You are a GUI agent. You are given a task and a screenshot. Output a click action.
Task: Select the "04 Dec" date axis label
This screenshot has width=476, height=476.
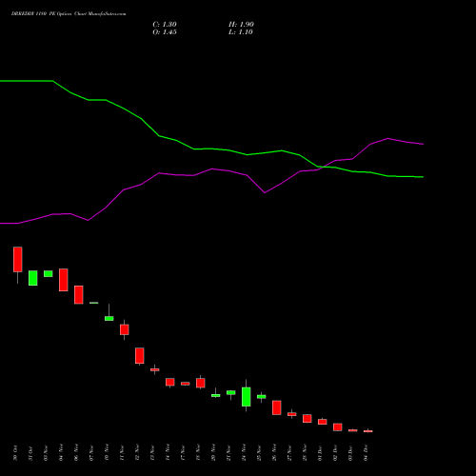[x=366, y=452]
